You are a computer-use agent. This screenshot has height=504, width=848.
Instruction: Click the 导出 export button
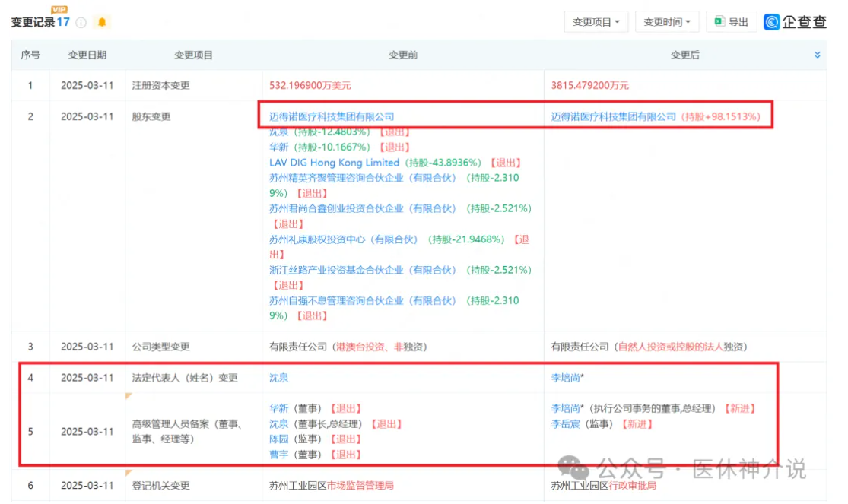click(731, 21)
